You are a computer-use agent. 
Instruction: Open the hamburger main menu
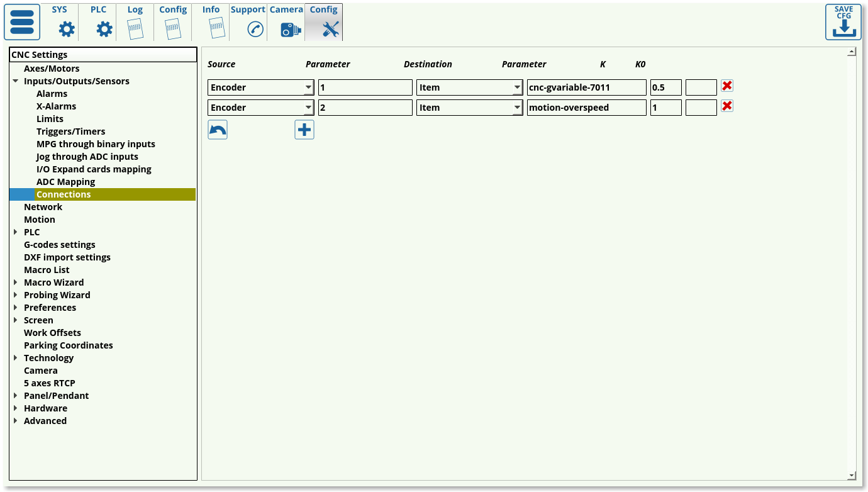[x=22, y=22]
